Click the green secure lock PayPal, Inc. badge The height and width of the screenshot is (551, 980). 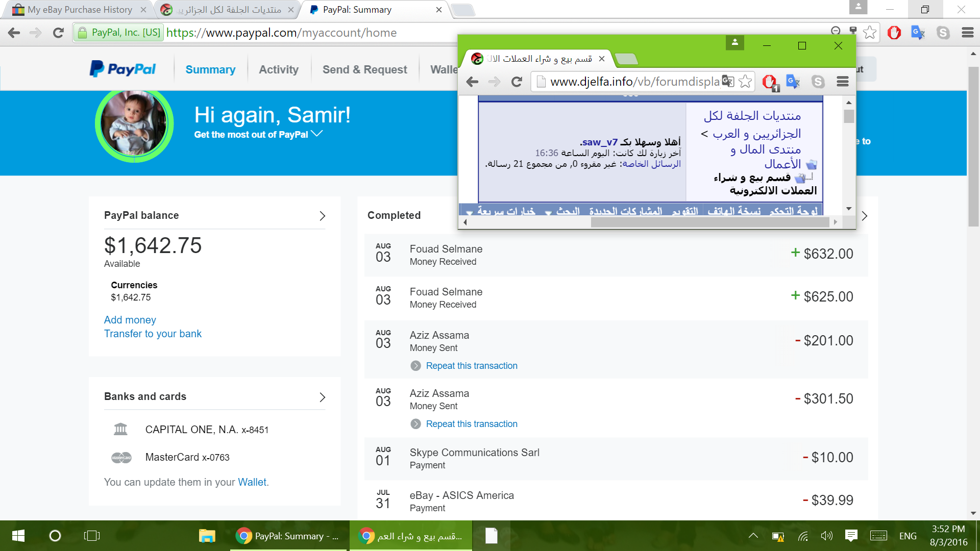(x=119, y=33)
